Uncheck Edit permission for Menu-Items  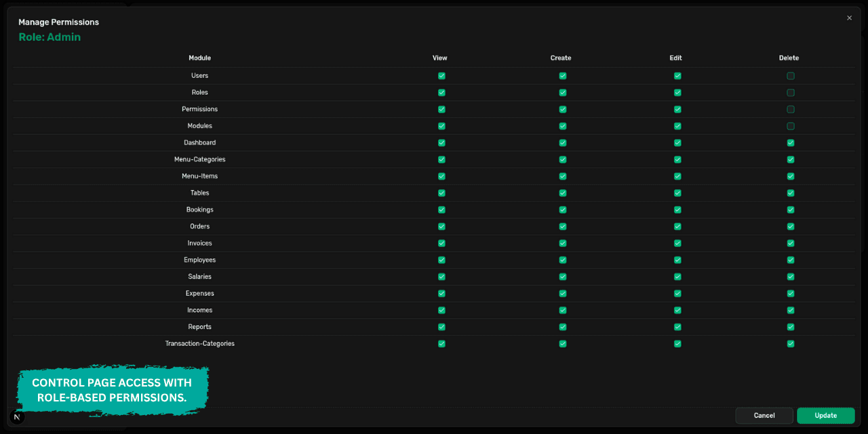[x=677, y=176]
